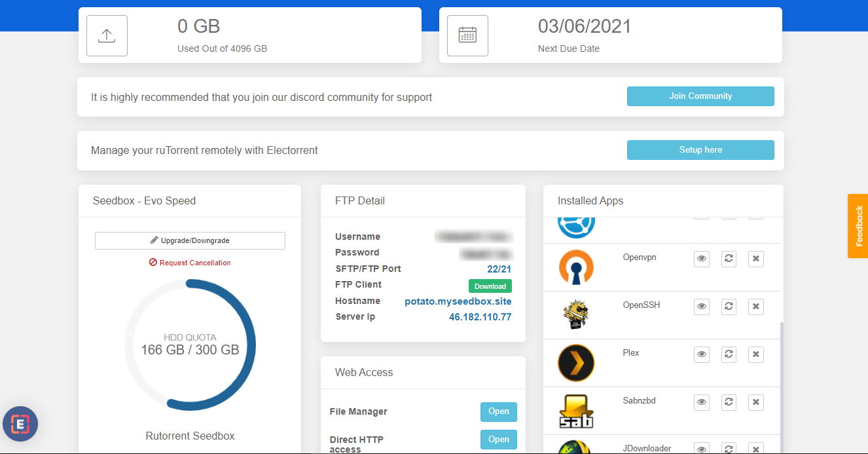The image size is (868, 454).
Task: Click the Openvpn app icon
Action: (576, 267)
